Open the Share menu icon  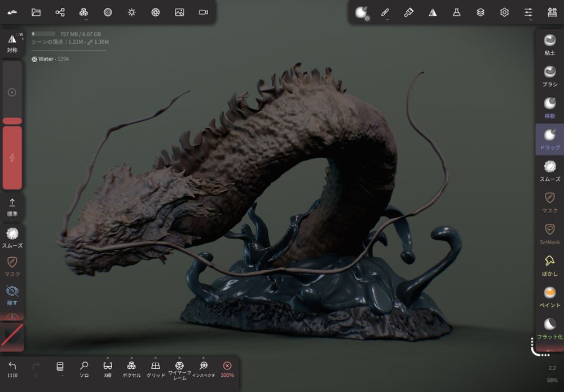(x=60, y=12)
